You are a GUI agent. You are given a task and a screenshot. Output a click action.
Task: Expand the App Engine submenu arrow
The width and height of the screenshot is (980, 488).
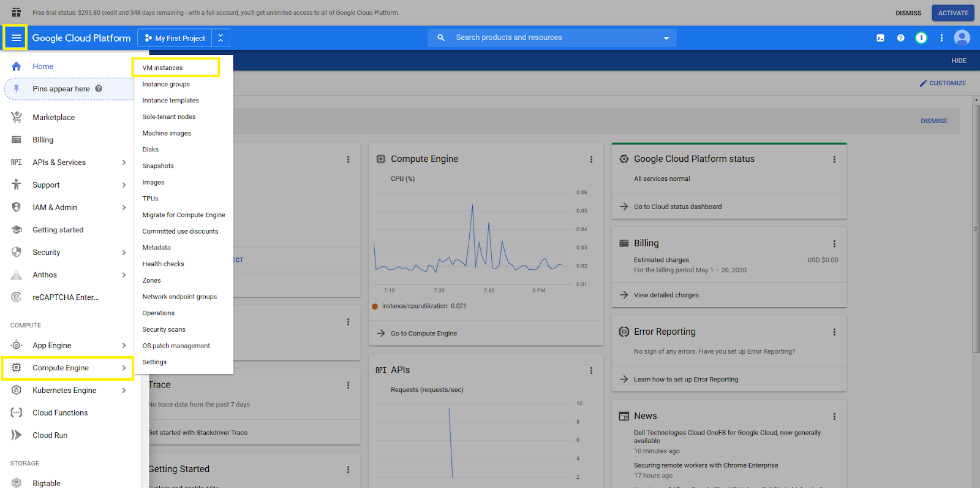[x=124, y=345]
